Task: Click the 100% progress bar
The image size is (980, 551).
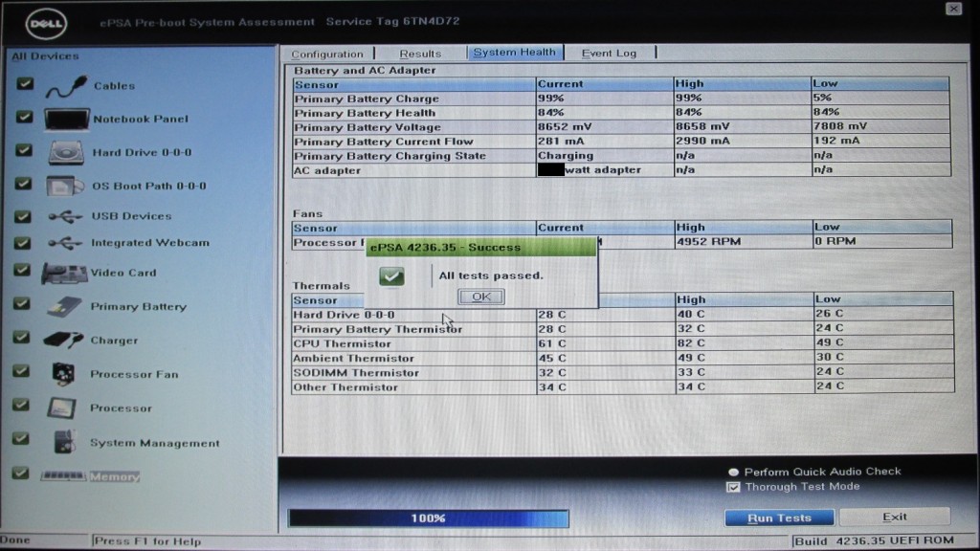Action: coord(428,518)
